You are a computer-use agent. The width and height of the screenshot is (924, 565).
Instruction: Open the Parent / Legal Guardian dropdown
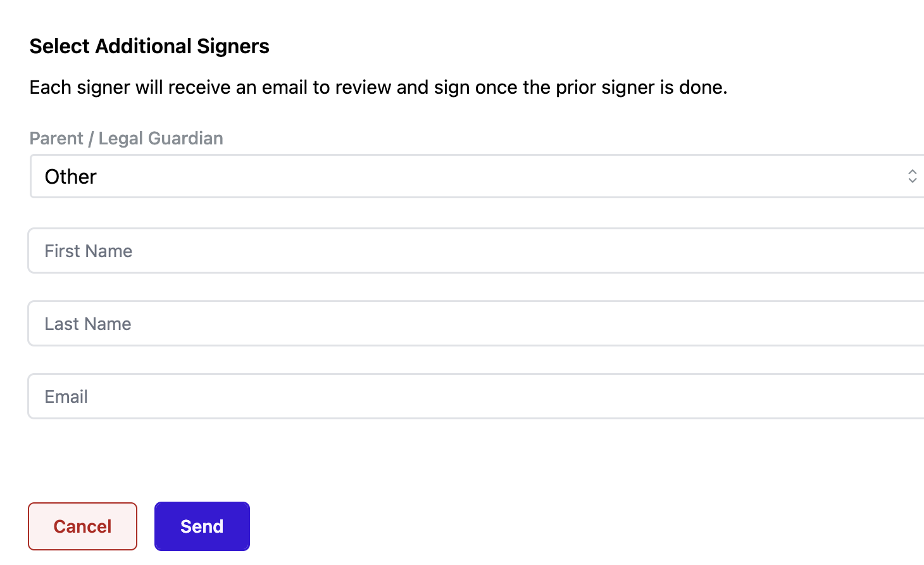click(475, 177)
